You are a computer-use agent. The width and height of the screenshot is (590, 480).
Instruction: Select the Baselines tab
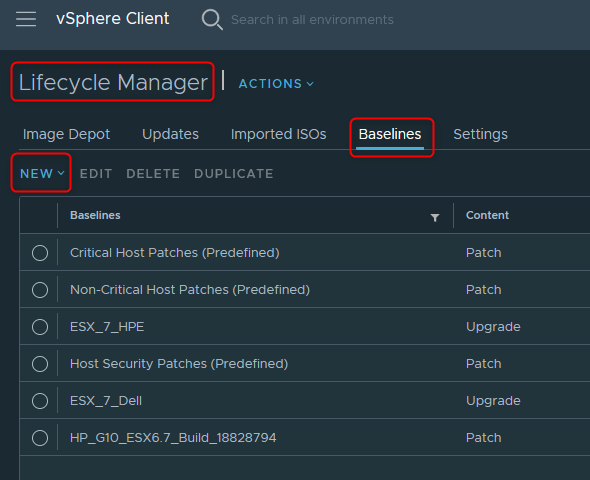tap(390, 134)
